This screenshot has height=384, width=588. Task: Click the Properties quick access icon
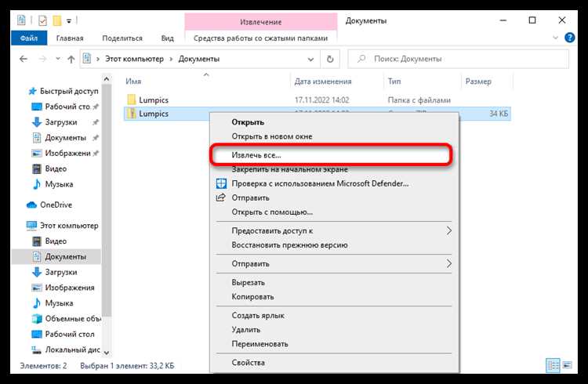coord(42,20)
